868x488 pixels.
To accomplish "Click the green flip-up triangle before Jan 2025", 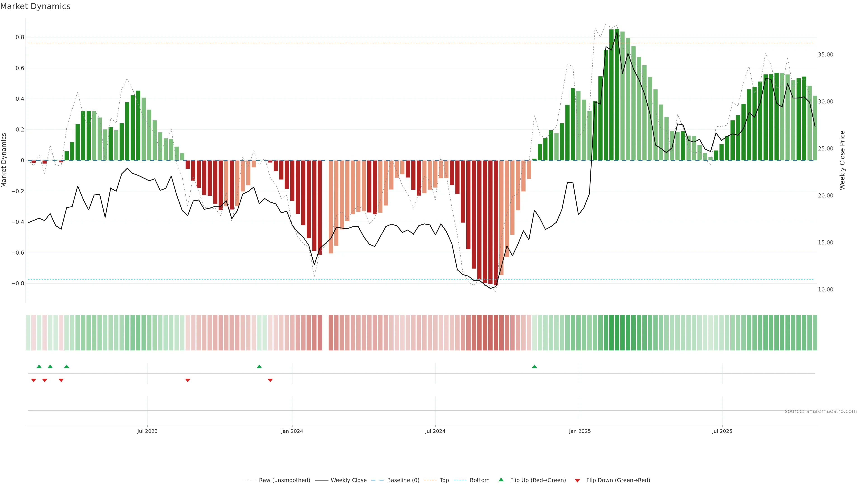I will click(534, 366).
